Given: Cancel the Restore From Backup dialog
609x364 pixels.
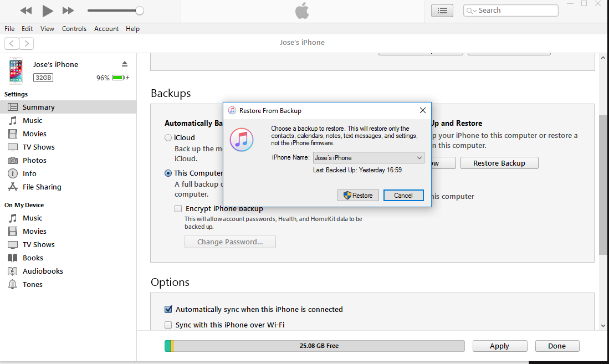Looking at the screenshot, I should [x=403, y=196].
